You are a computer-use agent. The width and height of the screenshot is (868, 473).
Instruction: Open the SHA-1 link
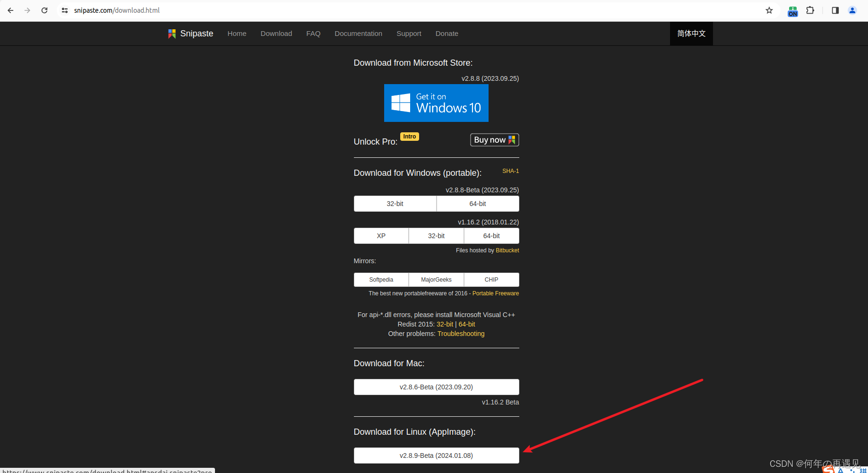510,171
